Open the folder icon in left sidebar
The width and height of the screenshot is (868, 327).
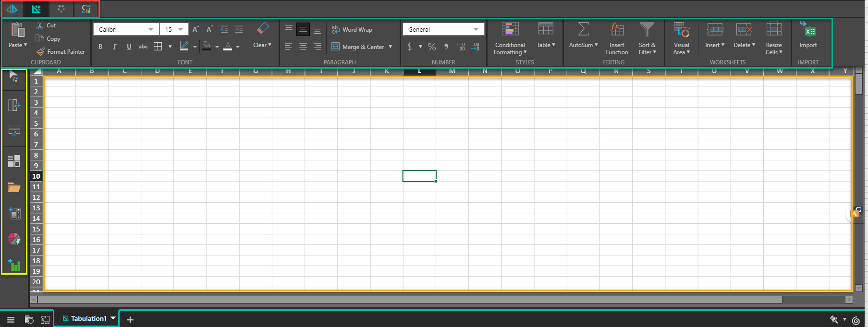pos(14,187)
